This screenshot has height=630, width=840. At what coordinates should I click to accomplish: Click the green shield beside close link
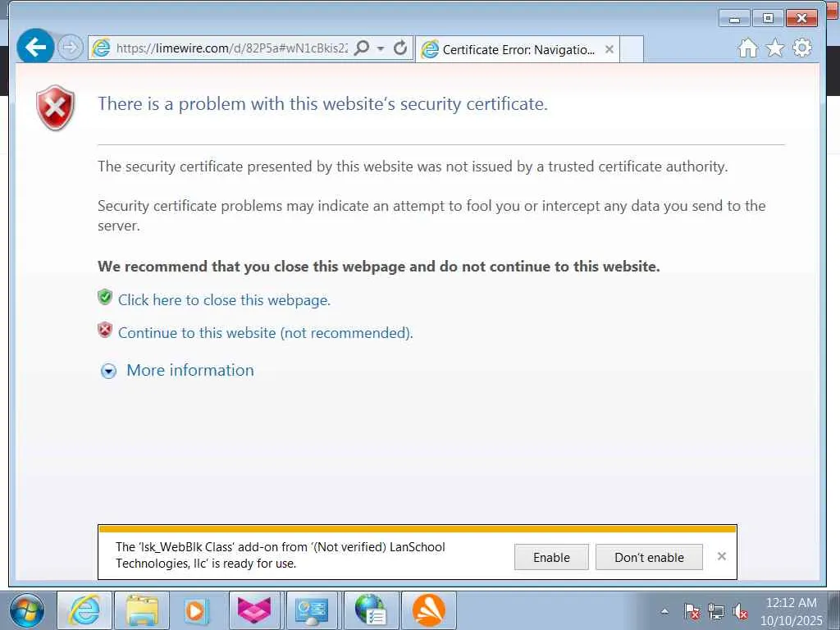pyautogui.click(x=105, y=297)
